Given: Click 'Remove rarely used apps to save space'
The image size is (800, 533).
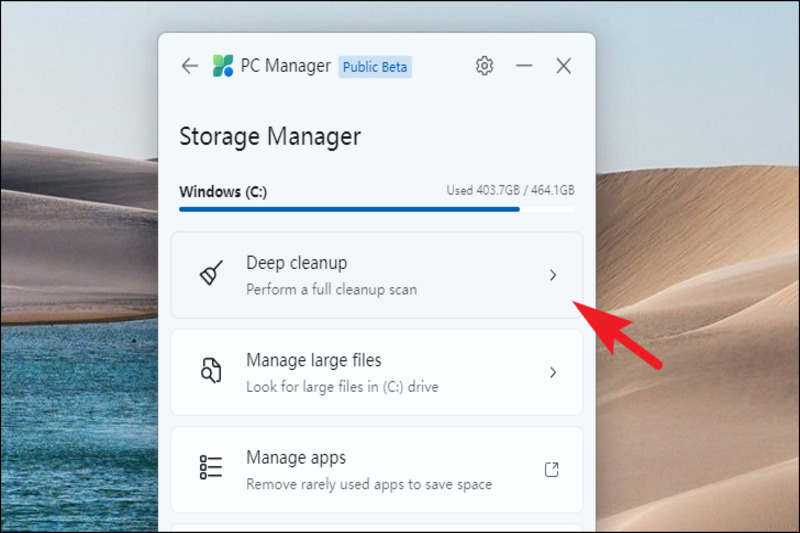Looking at the screenshot, I should pos(369,484).
